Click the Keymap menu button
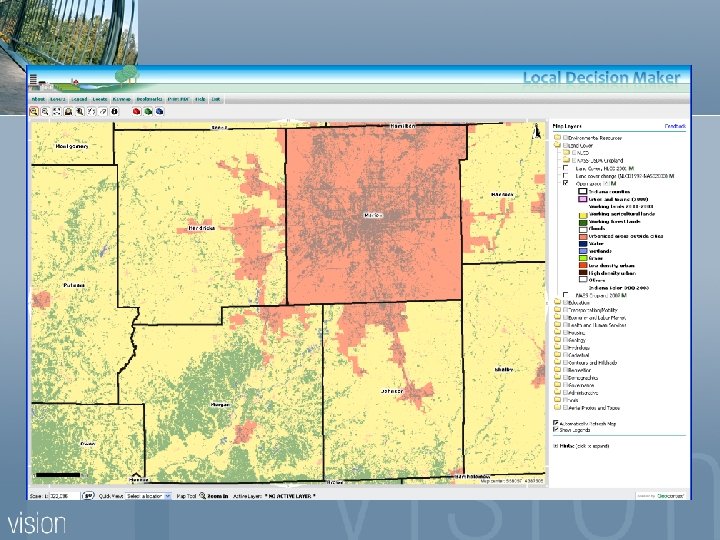Screen dimensions: 720x540 click(122, 99)
